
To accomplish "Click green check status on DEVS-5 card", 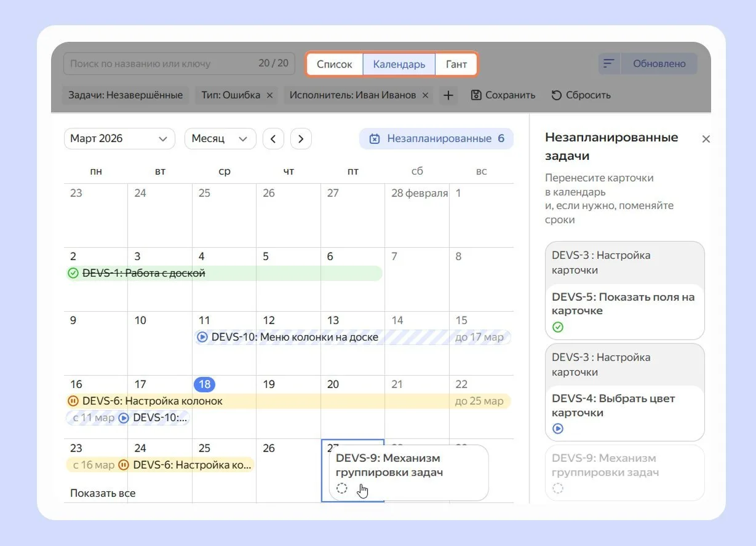I will pos(558,327).
